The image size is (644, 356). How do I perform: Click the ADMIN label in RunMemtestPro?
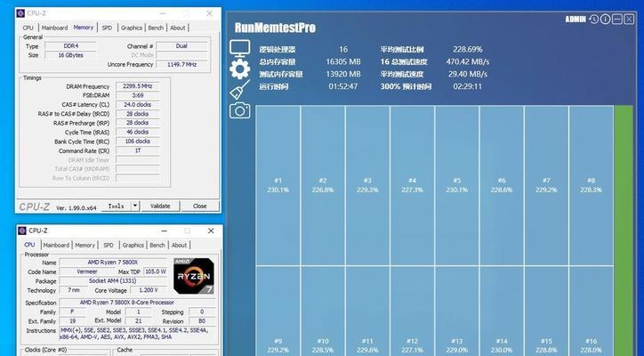(x=576, y=20)
